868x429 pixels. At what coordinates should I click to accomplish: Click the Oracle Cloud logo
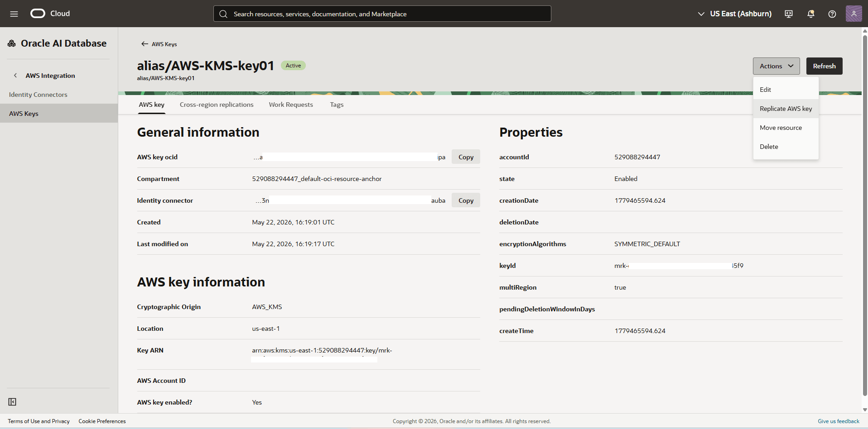[x=50, y=14]
